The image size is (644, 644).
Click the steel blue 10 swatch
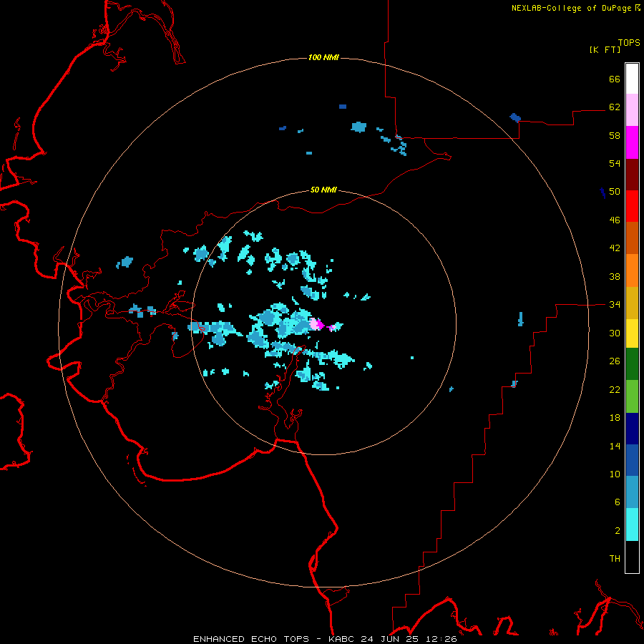(x=632, y=492)
